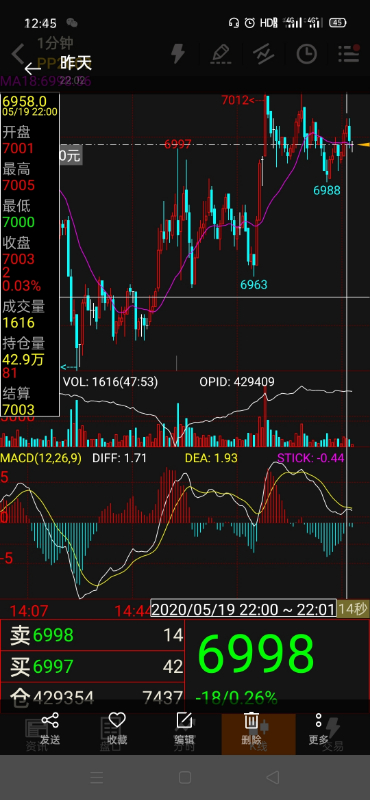Tap the 2020/05/19 22:00 ~ 22:01 time box
Image resolution: width=370 pixels, height=800 pixels.
243,609
